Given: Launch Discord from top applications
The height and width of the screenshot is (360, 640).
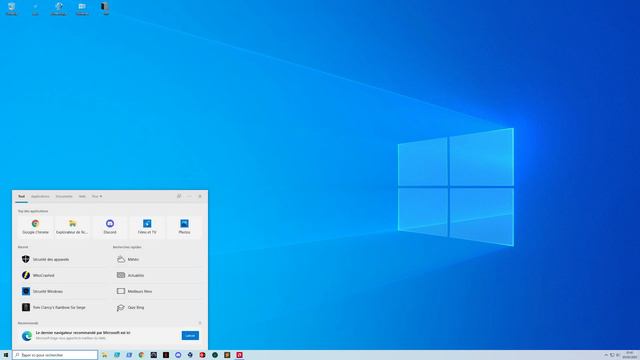Looking at the screenshot, I should pos(110,227).
